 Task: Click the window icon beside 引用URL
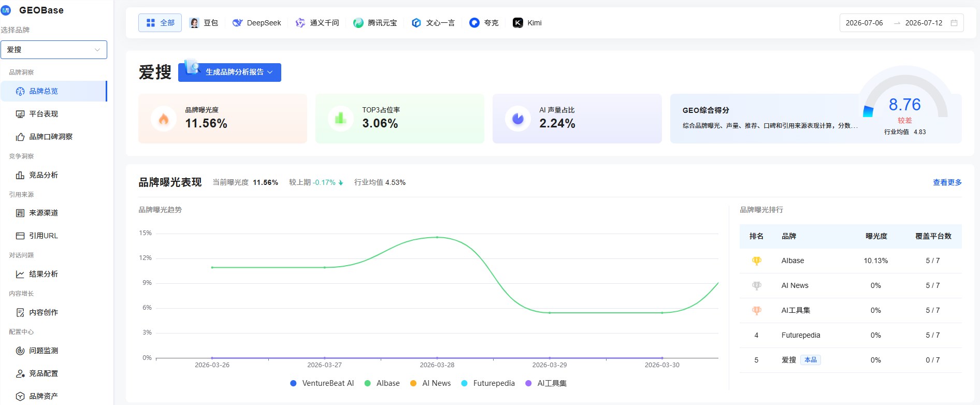tap(20, 236)
